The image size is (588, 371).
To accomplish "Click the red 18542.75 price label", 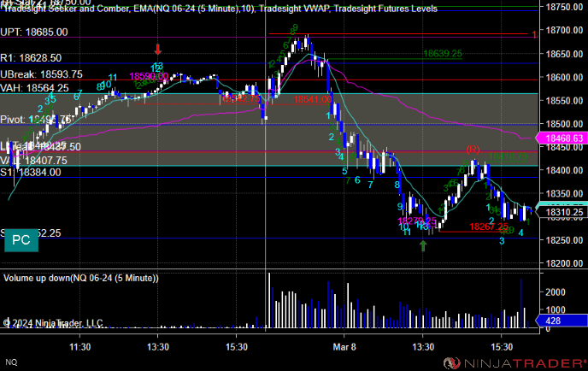I will tap(241, 98).
